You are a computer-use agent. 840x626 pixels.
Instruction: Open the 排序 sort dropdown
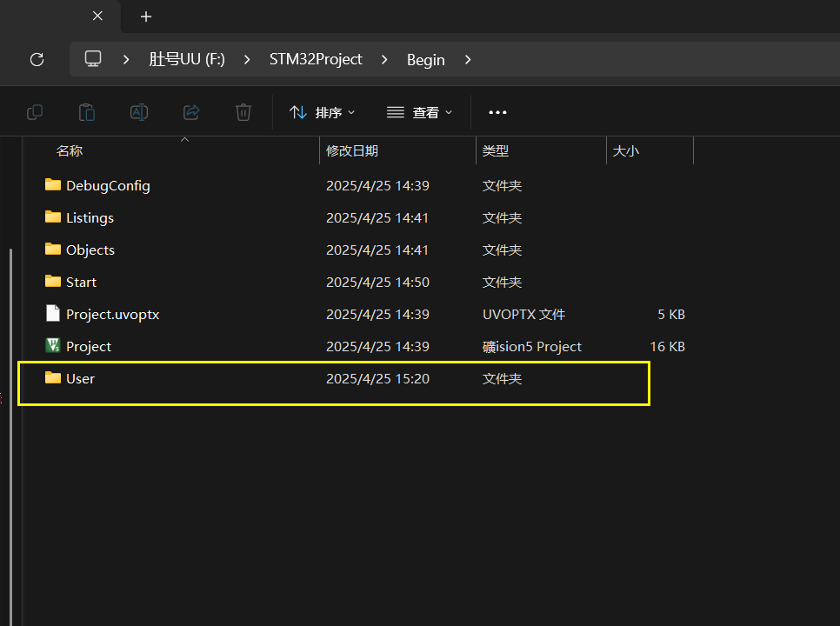(x=322, y=112)
